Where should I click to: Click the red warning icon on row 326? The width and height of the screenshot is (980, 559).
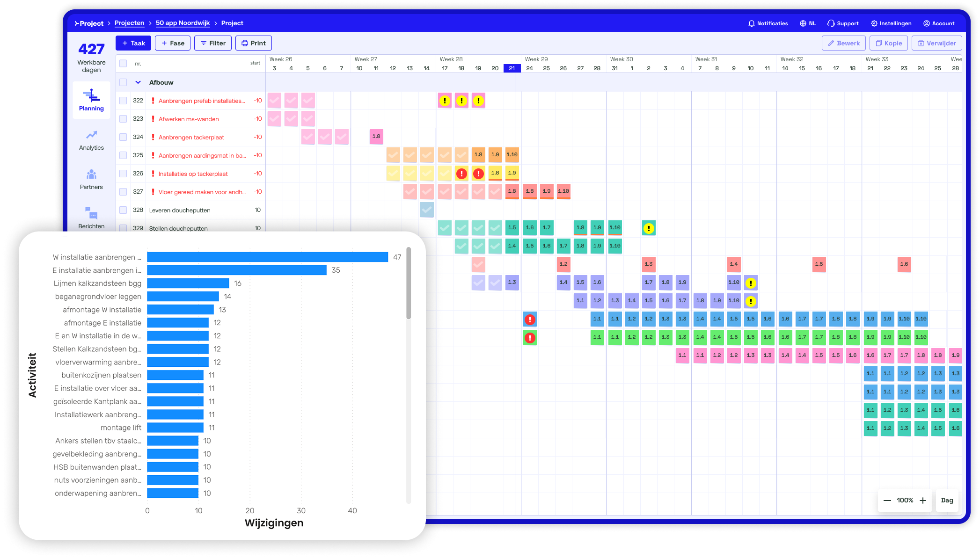coord(153,174)
